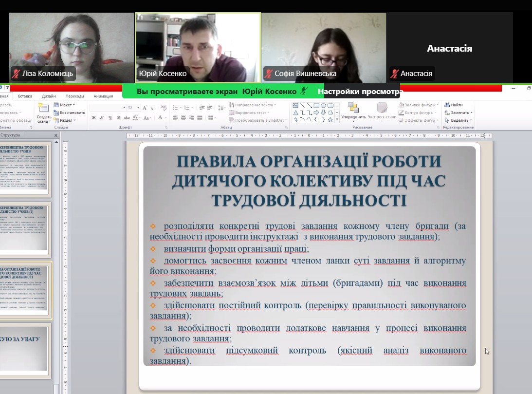Click Найти (Find) binoculars button
Image resolution: width=532 pixels, height=394 pixels.
coord(453,105)
